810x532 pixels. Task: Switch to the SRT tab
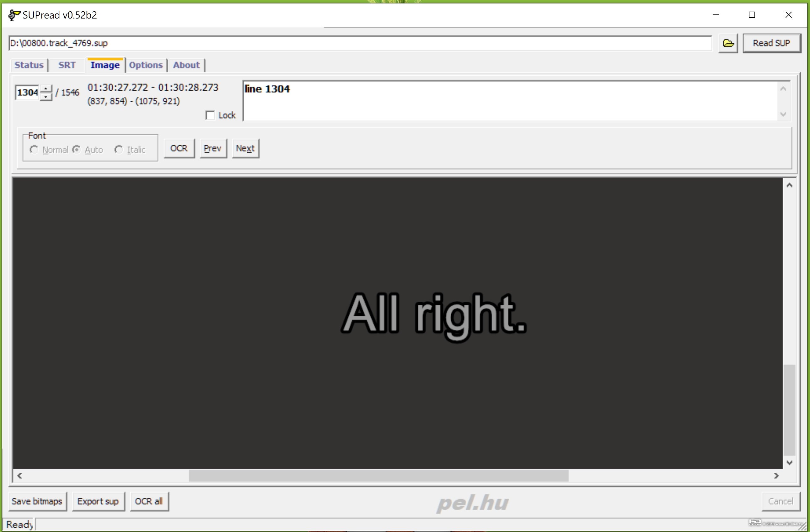click(67, 65)
